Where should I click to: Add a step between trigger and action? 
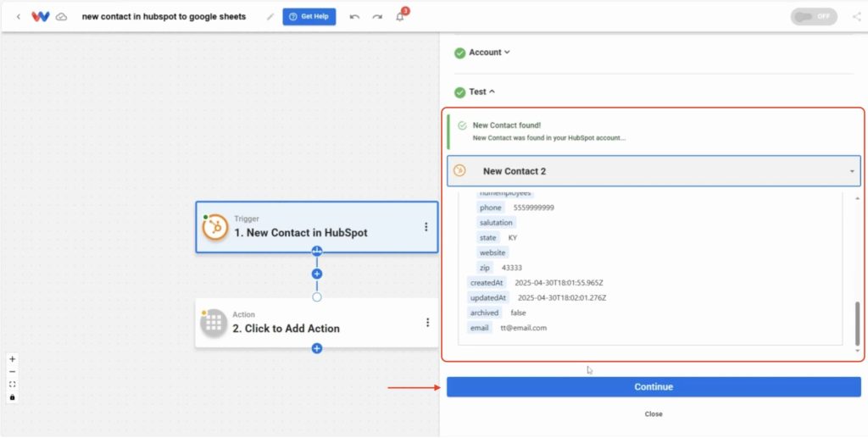pyautogui.click(x=317, y=274)
